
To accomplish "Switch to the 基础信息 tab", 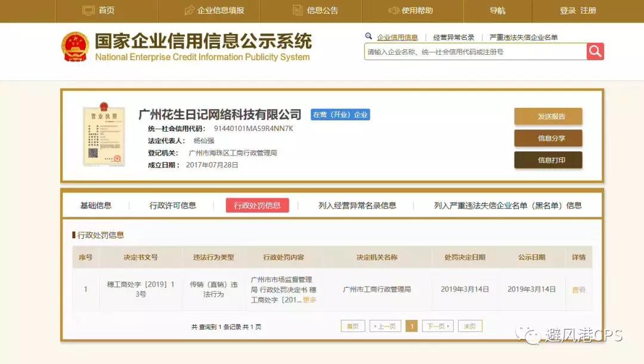I will (x=95, y=206).
